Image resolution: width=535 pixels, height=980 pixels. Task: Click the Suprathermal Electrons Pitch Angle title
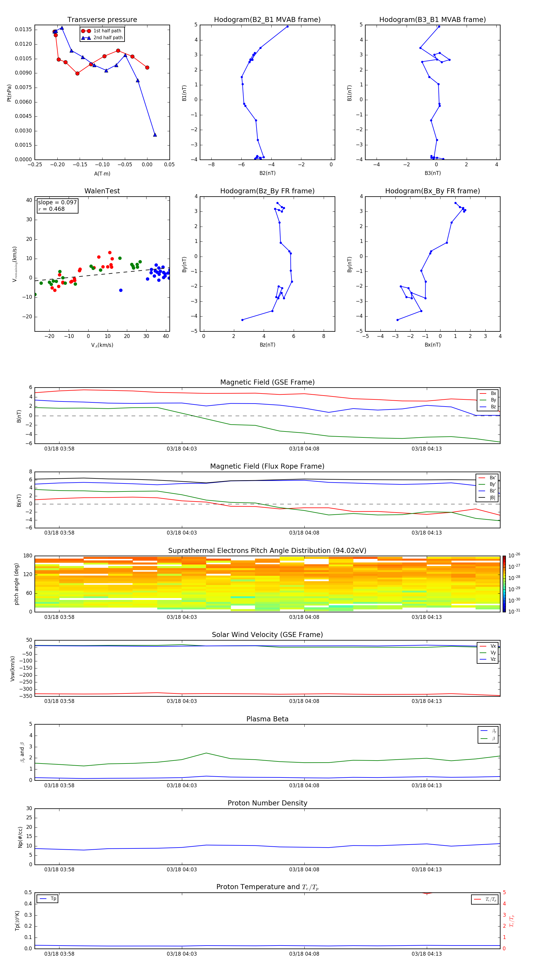[267, 551]
